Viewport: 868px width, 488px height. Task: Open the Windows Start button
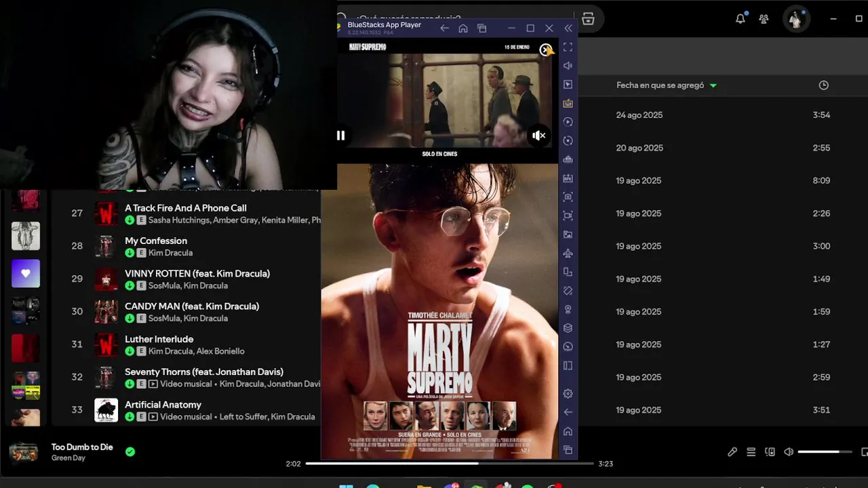346,486
